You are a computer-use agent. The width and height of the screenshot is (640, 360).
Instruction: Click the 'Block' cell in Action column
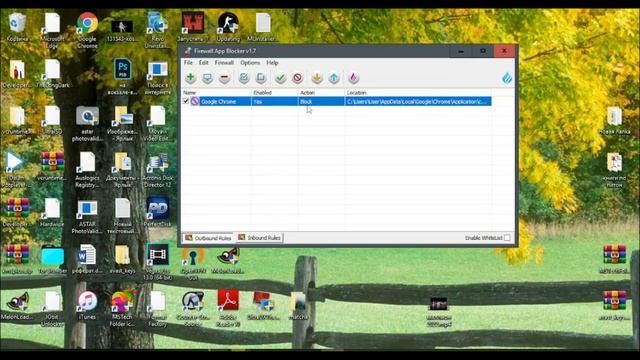(x=306, y=102)
